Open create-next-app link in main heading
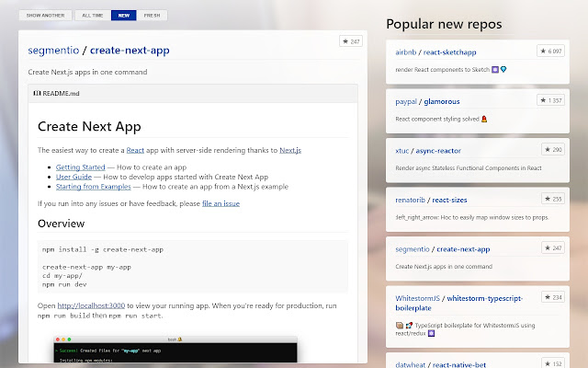Image resolution: width=588 pixels, height=368 pixels. click(x=130, y=51)
